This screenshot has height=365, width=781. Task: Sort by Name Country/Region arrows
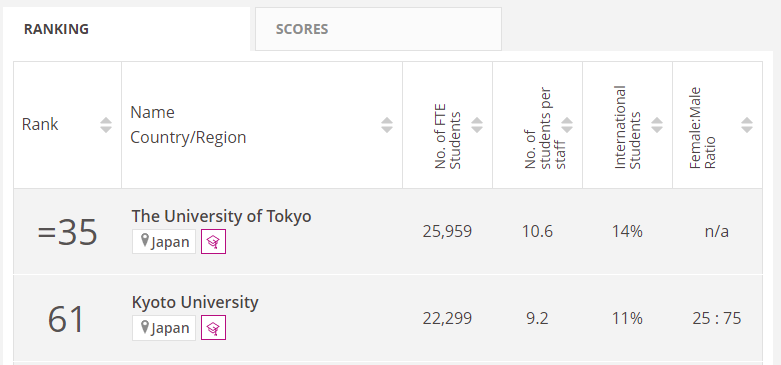point(387,125)
